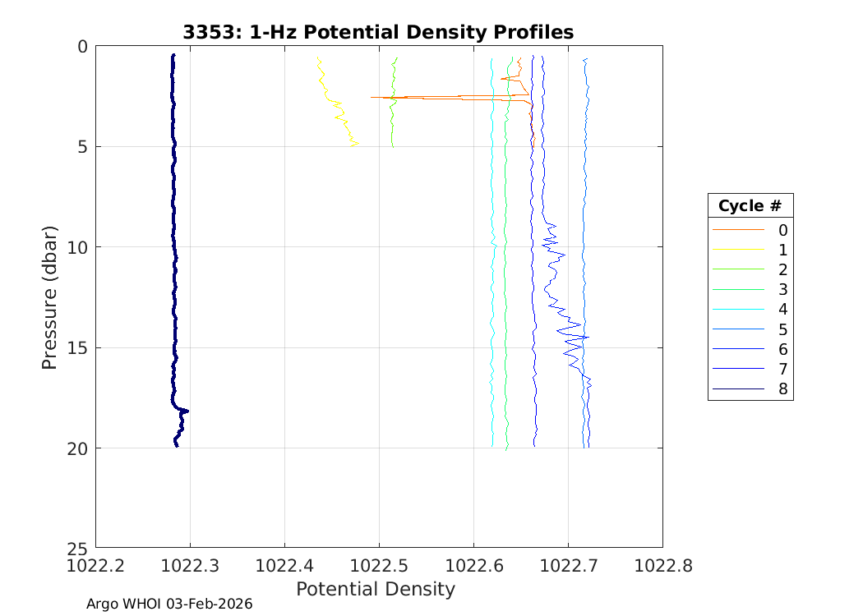The width and height of the screenshot is (863, 616).
Task: Select the 'Cycle #' legend header
Action: 750,205
